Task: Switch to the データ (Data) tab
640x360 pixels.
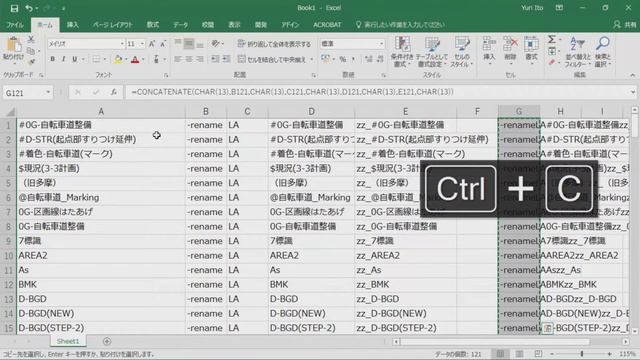Action: point(180,25)
